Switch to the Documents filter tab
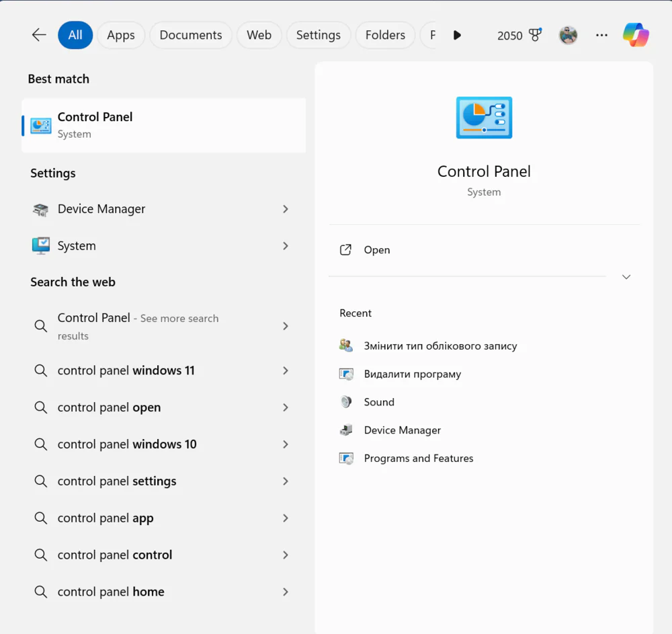 191,35
